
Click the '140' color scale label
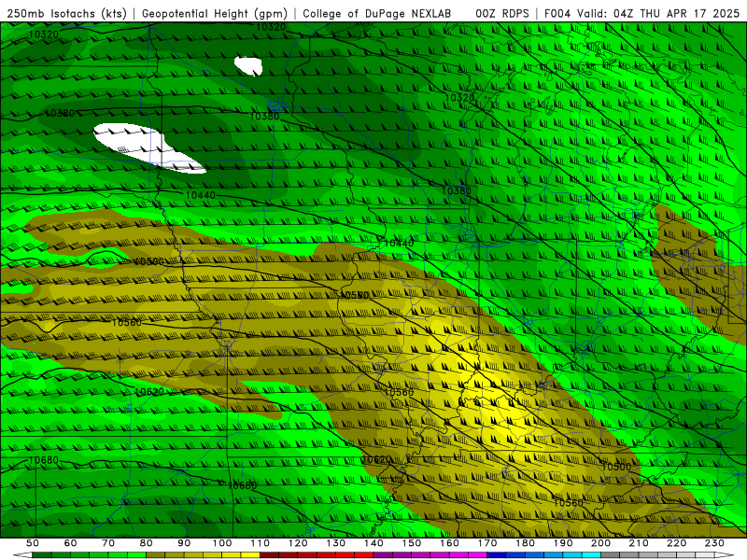[x=373, y=543]
